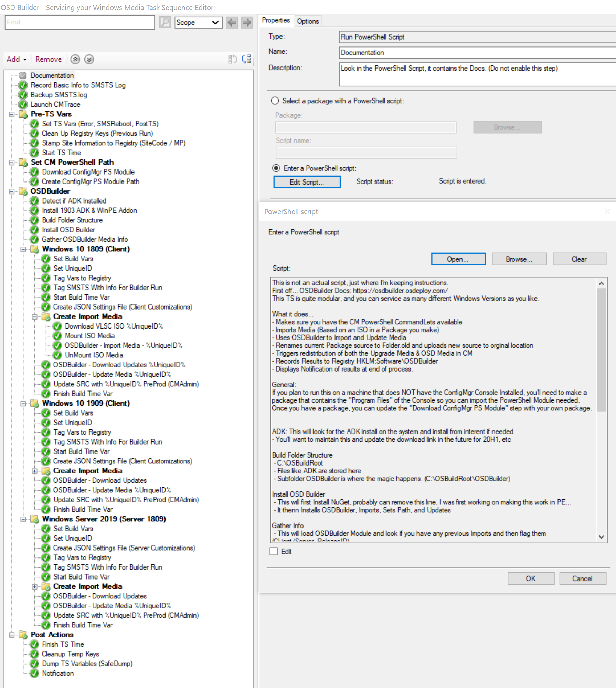Switch to the Options tab
Image resolution: width=616 pixels, height=688 pixels.
[308, 21]
